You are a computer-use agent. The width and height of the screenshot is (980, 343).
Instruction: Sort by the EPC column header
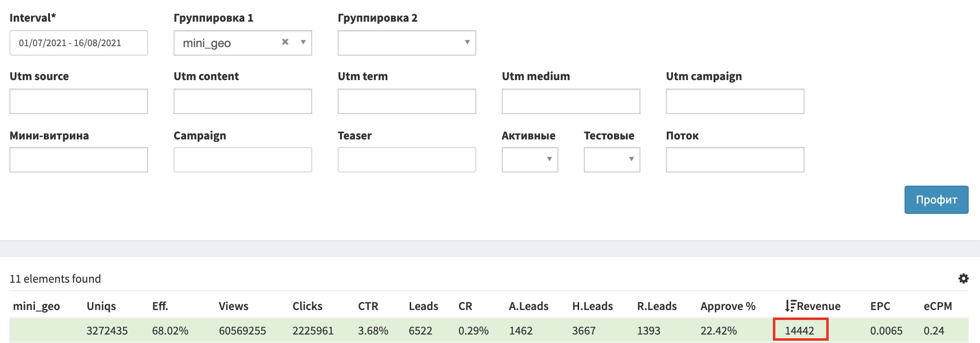coord(880,306)
